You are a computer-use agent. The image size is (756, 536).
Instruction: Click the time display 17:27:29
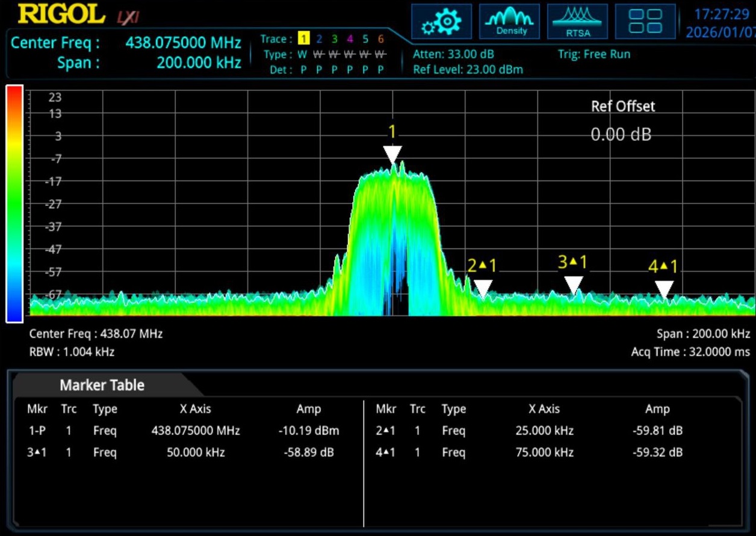pyautogui.click(x=721, y=14)
